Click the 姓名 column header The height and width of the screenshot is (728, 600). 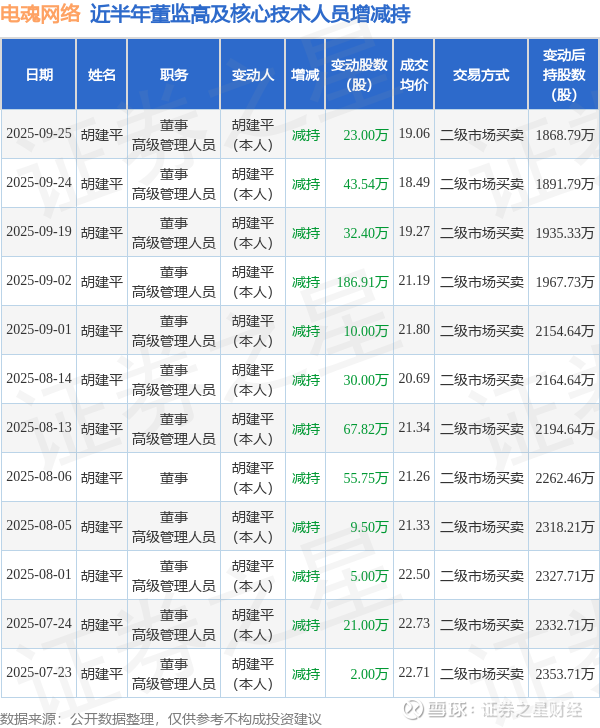[102, 75]
